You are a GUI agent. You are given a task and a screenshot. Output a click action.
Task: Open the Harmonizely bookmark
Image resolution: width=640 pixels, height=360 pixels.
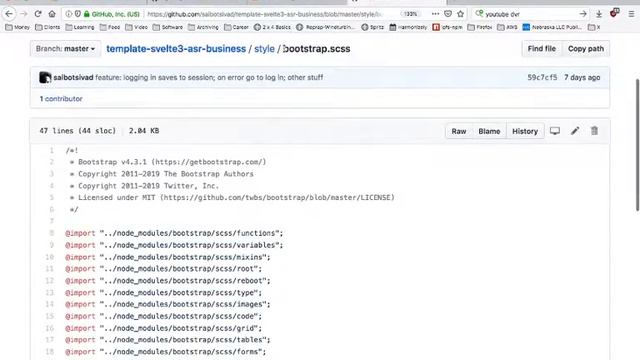click(408, 27)
